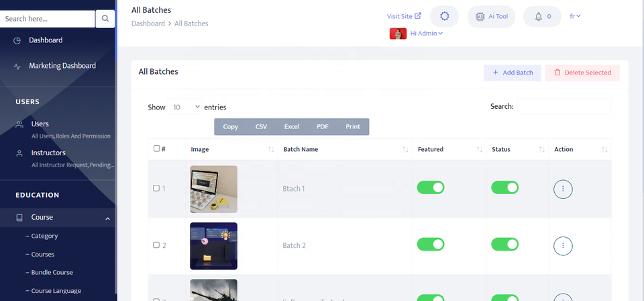Image resolution: width=644 pixels, height=301 pixels.
Task: Click the Instructors person icon
Action: click(x=19, y=153)
